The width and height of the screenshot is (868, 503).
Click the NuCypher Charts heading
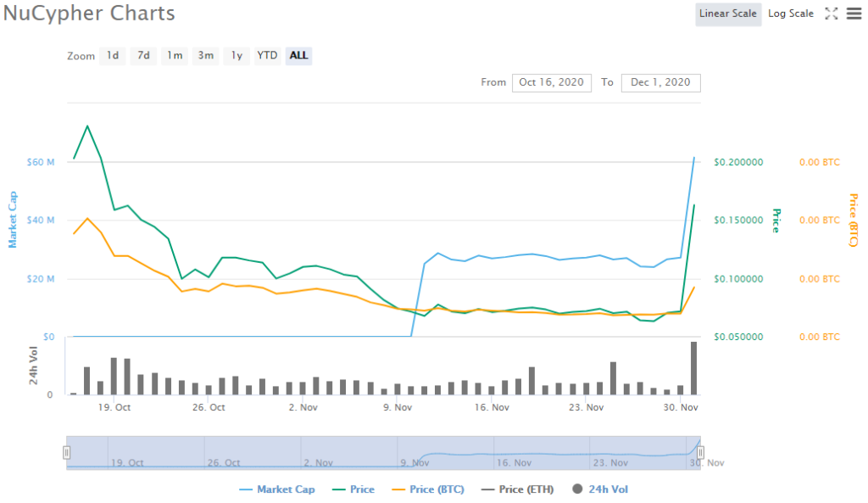tap(89, 14)
